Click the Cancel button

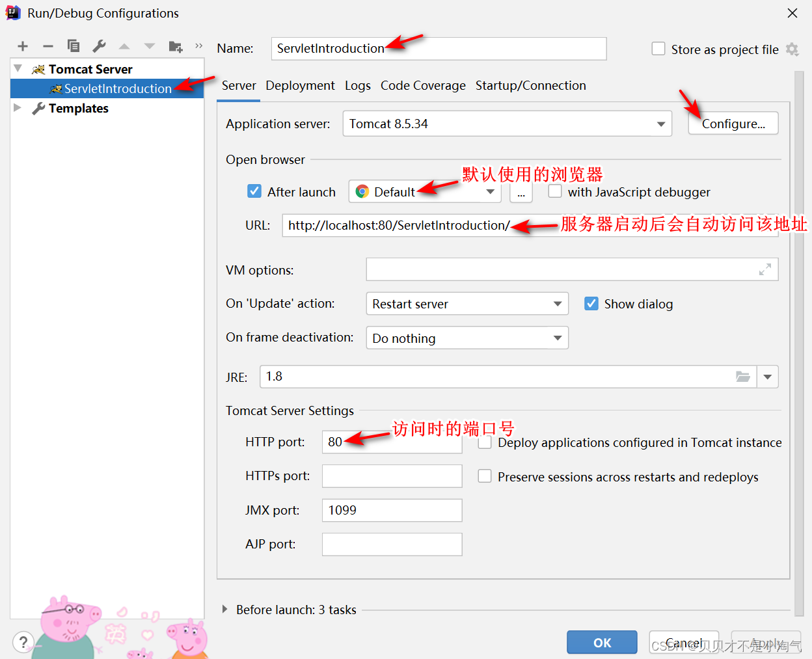(684, 642)
